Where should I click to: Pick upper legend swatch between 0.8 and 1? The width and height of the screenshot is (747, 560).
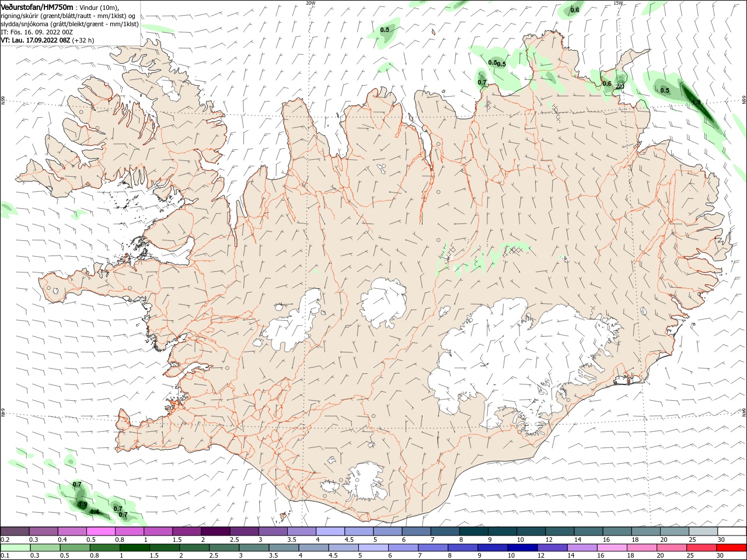[x=129, y=531]
